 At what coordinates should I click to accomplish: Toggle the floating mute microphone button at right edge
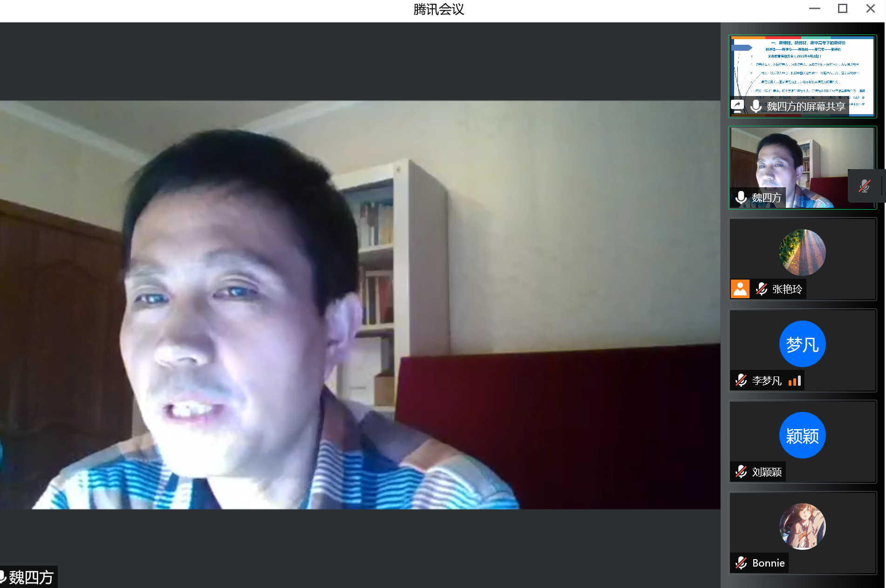865,186
